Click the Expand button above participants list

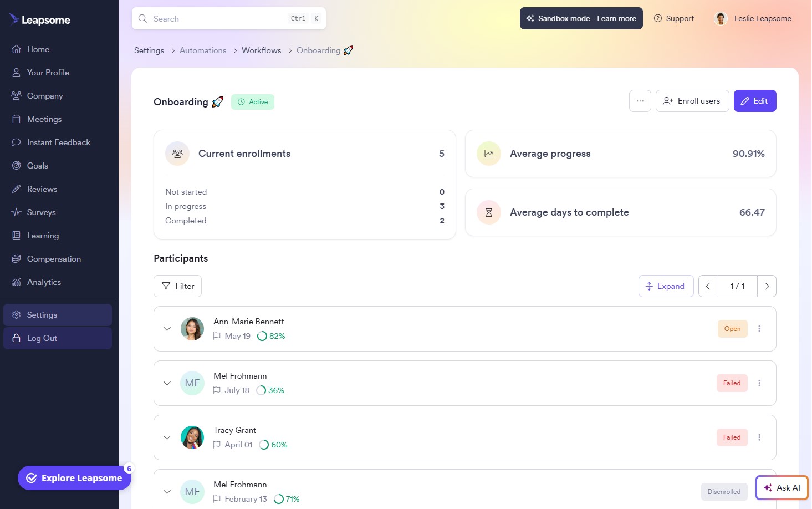point(666,286)
